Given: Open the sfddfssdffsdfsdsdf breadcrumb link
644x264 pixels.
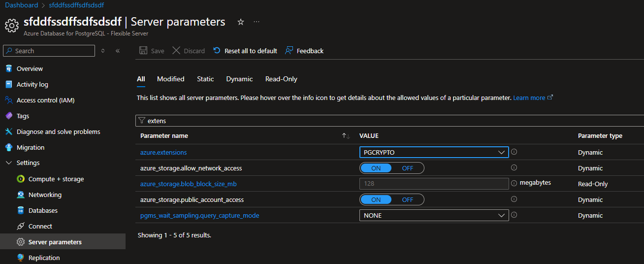Looking at the screenshot, I should click(76, 5).
